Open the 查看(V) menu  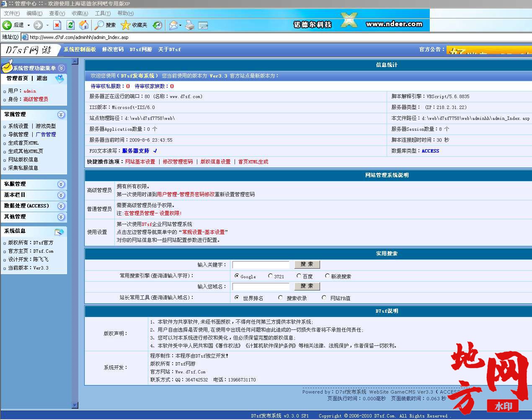click(57, 13)
